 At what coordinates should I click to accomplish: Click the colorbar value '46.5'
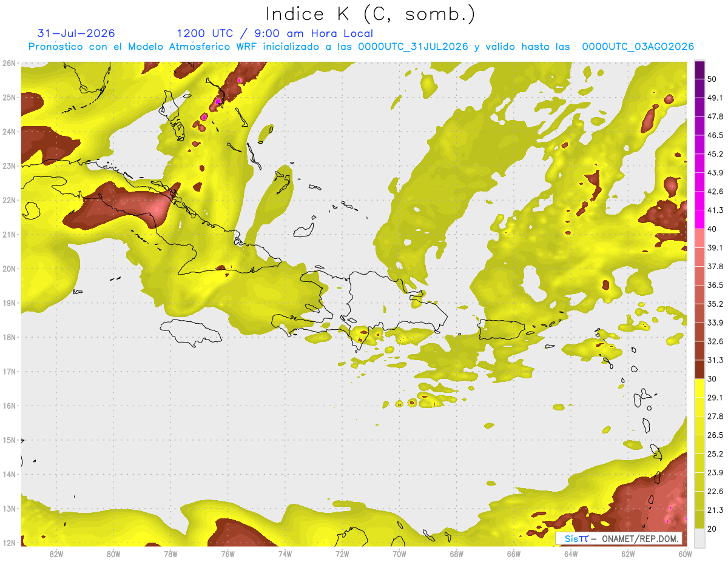(x=715, y=135)
